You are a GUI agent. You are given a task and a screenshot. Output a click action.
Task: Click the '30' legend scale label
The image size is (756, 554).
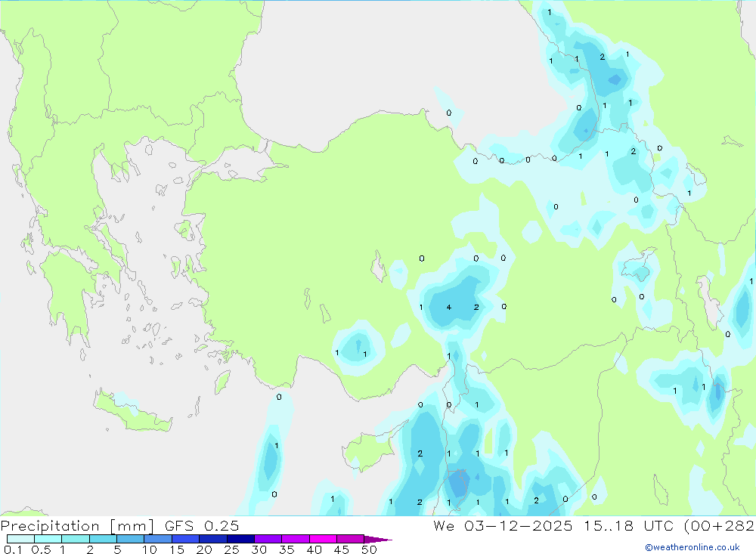tap(259, 549)
